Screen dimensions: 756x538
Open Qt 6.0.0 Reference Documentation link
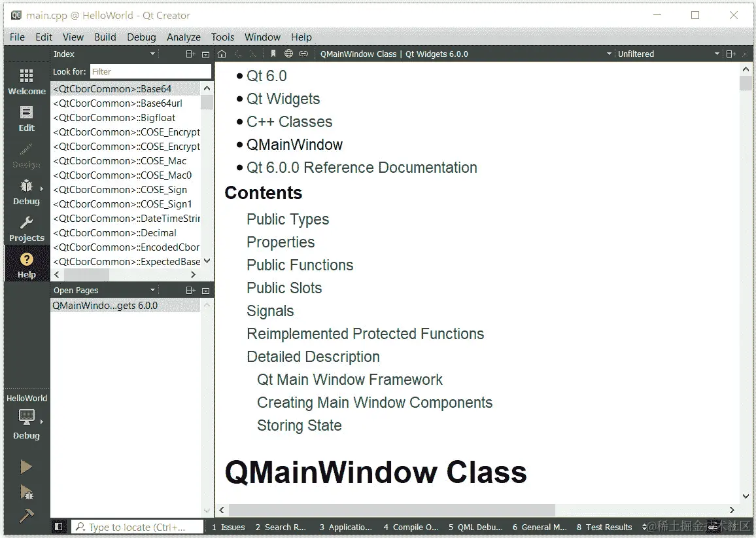pyautogui.click(x=362, y=168)
